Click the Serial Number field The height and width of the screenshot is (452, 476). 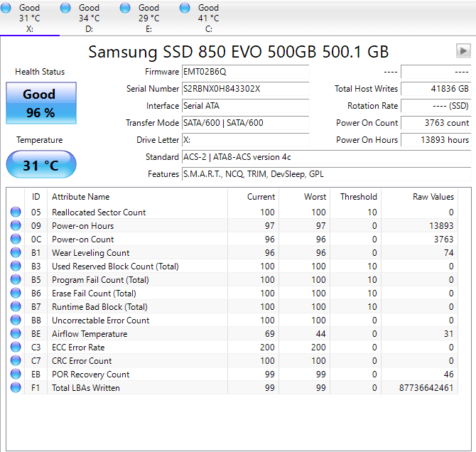245,89
